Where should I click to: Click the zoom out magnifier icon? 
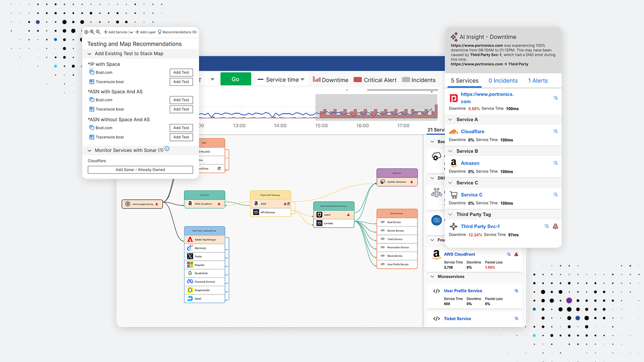(98, 32)
